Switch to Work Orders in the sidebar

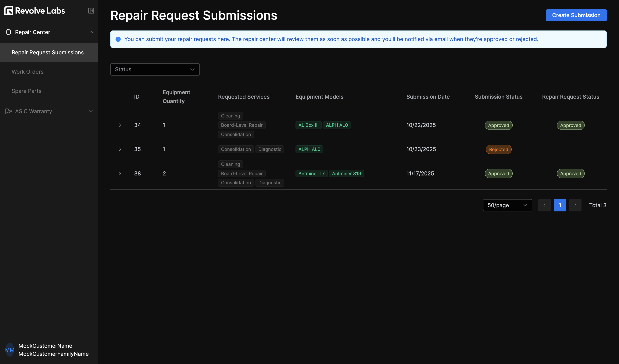tap(28, 72)
